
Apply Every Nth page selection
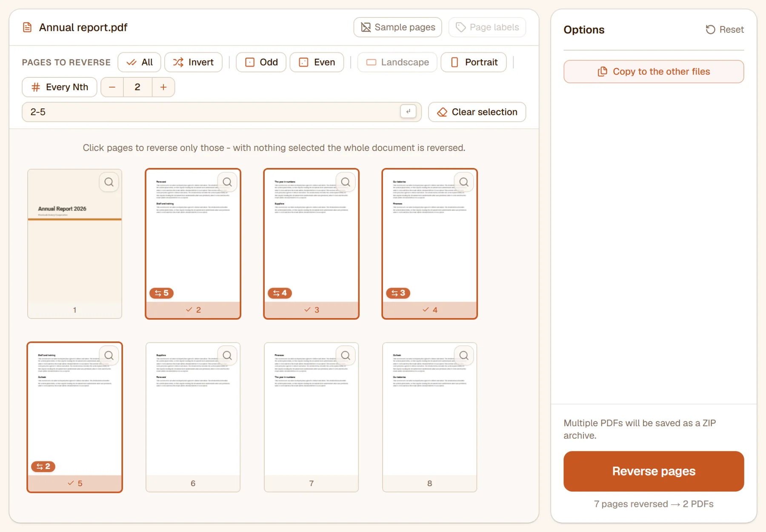(60, 87)
